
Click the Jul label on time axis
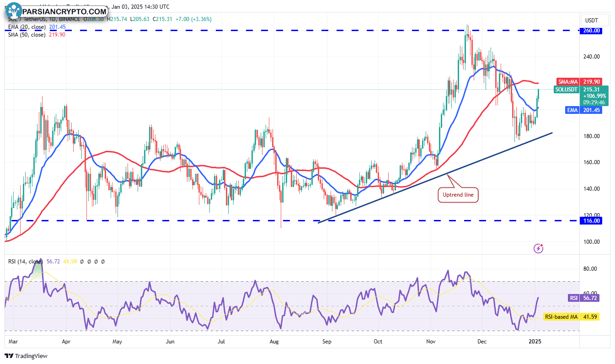222,341
